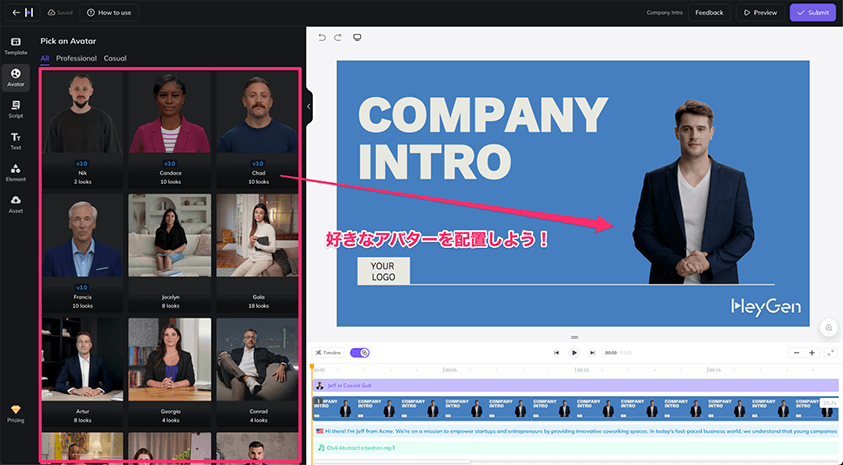The image size is (843, 465).
Task: Select the avatar on the canvas
Action: click(694, 192)
